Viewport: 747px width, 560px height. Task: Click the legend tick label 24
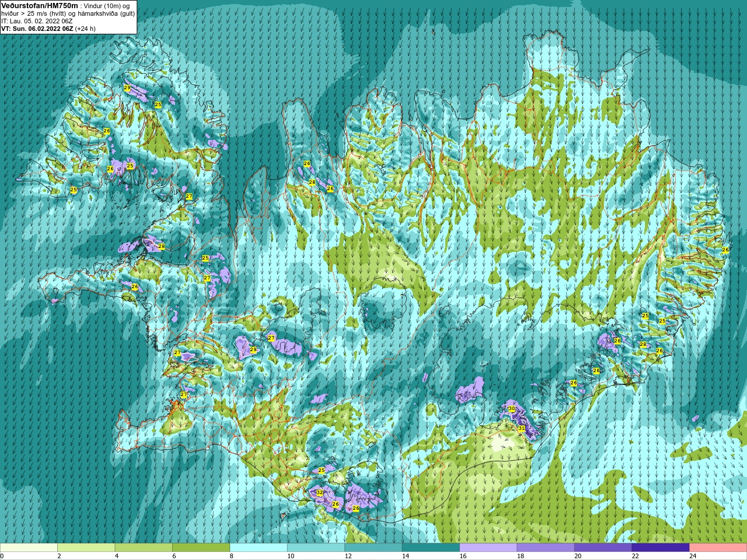[693, 556]
